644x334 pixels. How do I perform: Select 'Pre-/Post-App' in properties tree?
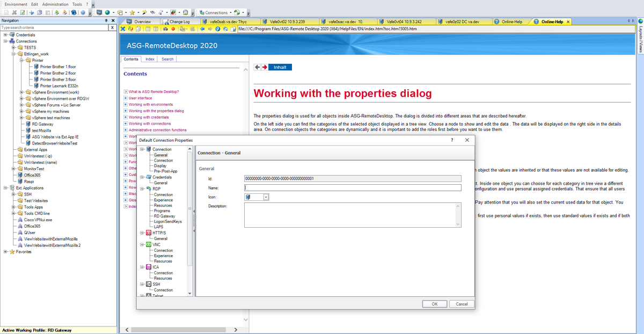tap(165, 171)
